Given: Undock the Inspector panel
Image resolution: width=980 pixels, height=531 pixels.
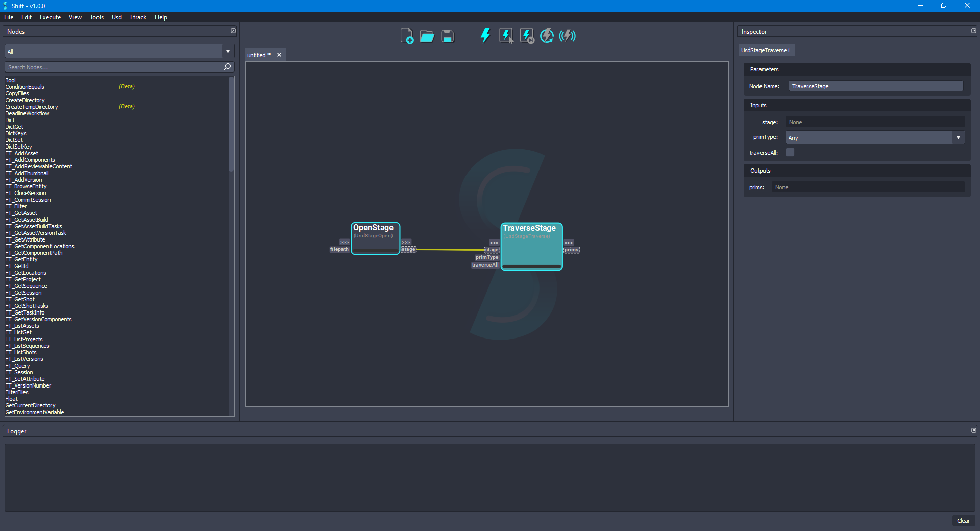Looking at the screenshot, I should (973, 31).
